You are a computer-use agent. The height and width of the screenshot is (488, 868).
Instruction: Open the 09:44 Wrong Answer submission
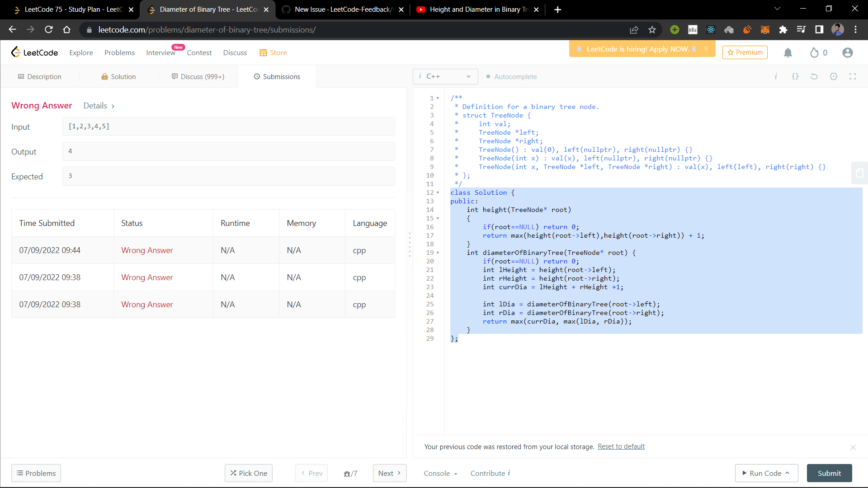(147, 250)
